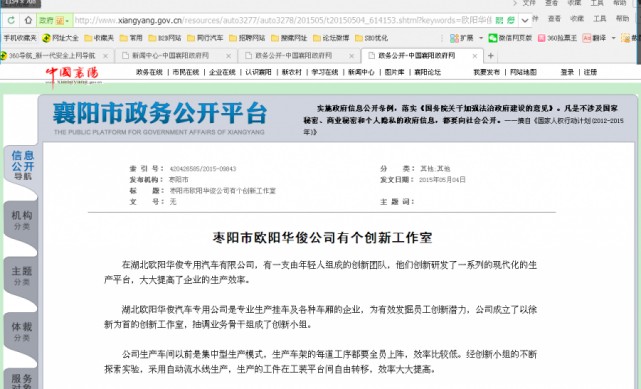Open the 收藏夹 bookmark folder
The width and height of the screenshot is (641, 389).
point(99,38)
